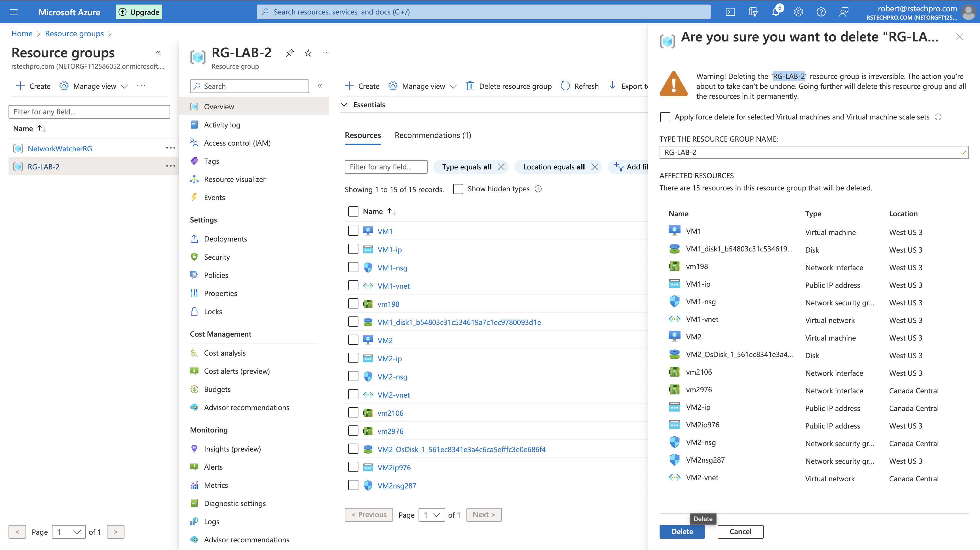Viewport: 980px width, 550px height.
Task: Enable Apply force delete for Virtual machines
Action: pos(665,117)
